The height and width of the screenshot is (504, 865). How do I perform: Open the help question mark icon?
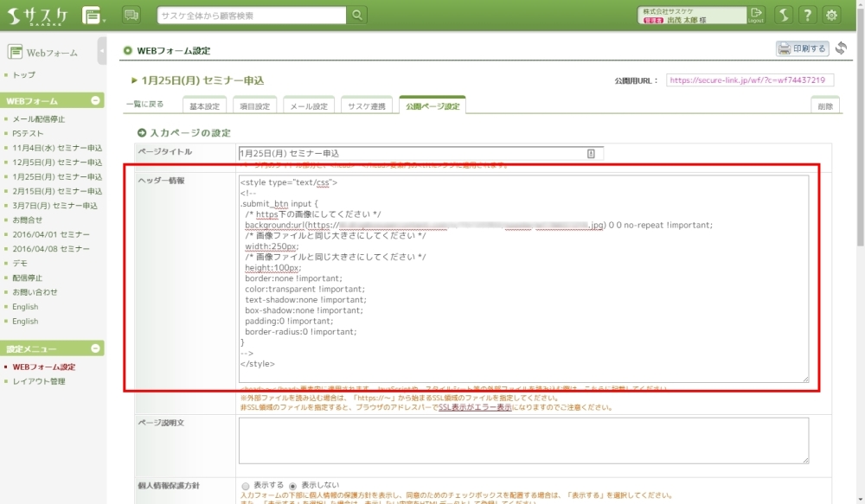pos(806,15)
